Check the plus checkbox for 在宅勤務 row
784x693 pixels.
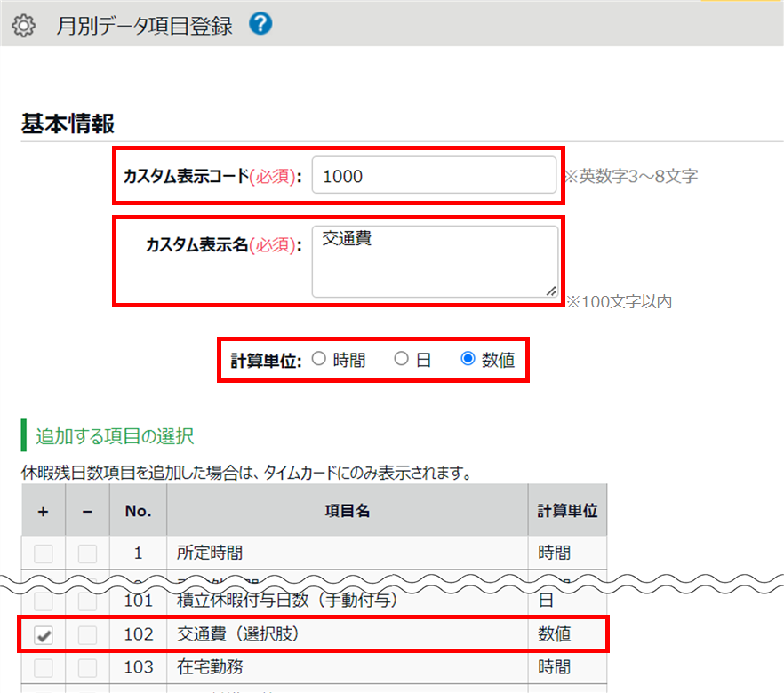(44, 667)
